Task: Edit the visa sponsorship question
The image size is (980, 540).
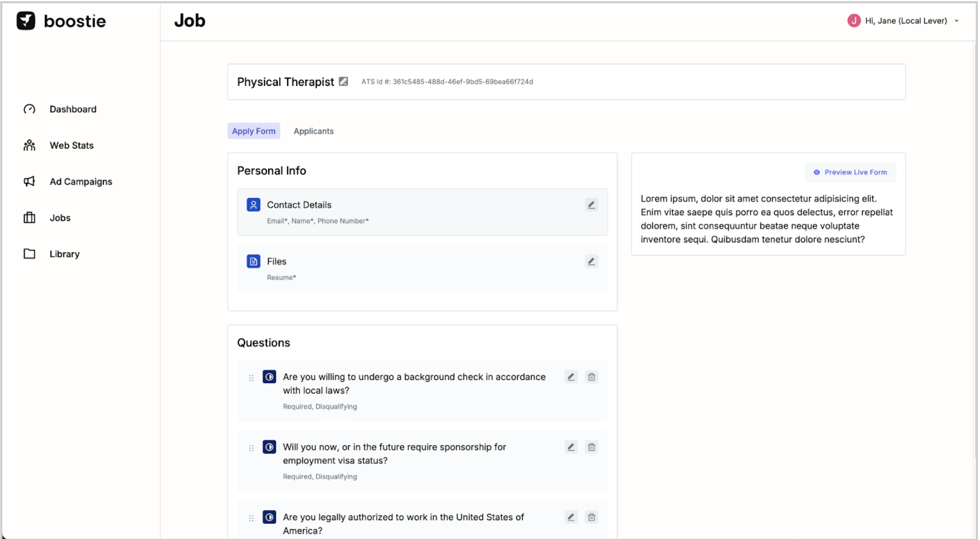Action: (571, 447)
